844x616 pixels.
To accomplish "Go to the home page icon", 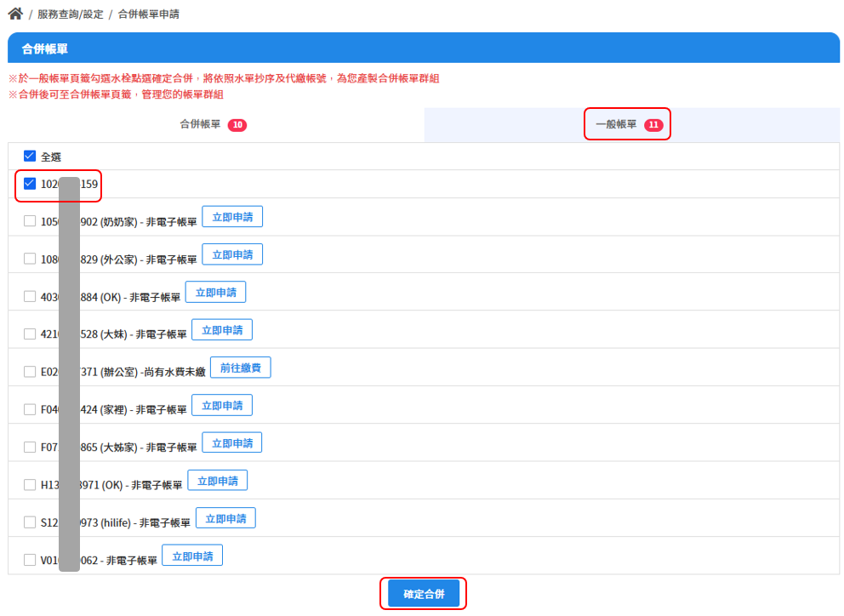I will 15,14.
